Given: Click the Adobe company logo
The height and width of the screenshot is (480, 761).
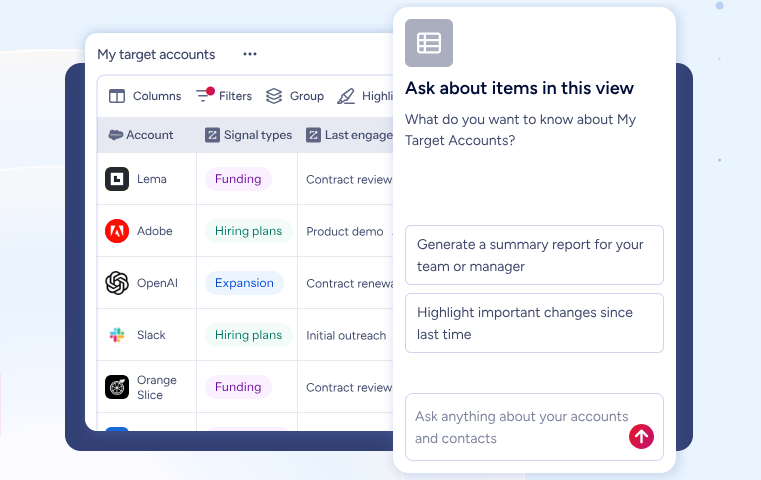Looking at the screenshot, I should pyautogui.click(x=117, y=231).
